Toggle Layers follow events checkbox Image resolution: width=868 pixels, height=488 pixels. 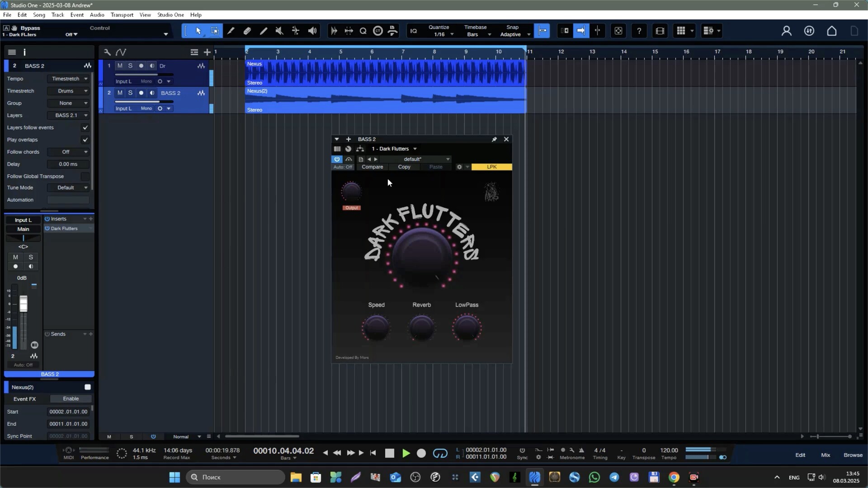click(x=85, y=127)
